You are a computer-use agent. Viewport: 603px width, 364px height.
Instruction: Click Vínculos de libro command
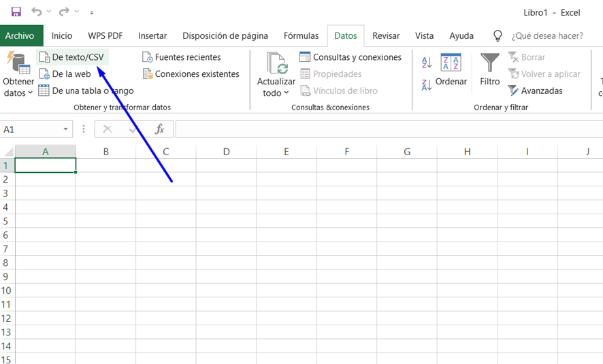(x=339, y=90)
